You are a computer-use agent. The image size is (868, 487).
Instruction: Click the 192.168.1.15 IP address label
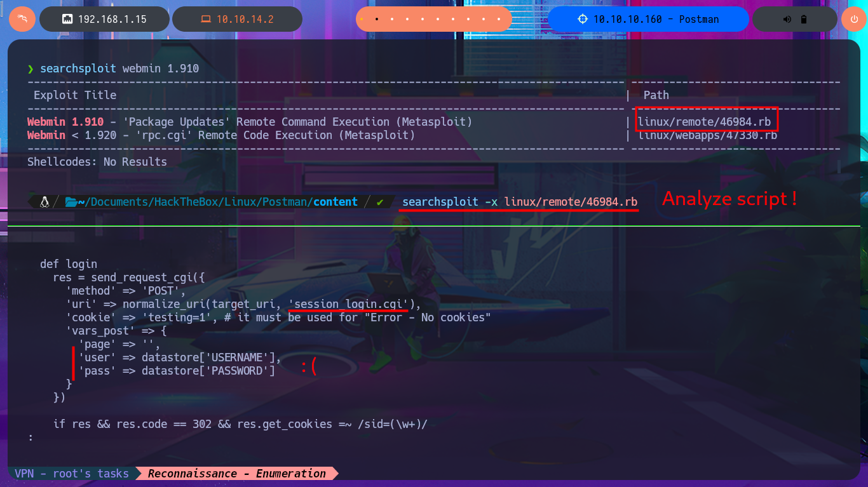(112, 19)
